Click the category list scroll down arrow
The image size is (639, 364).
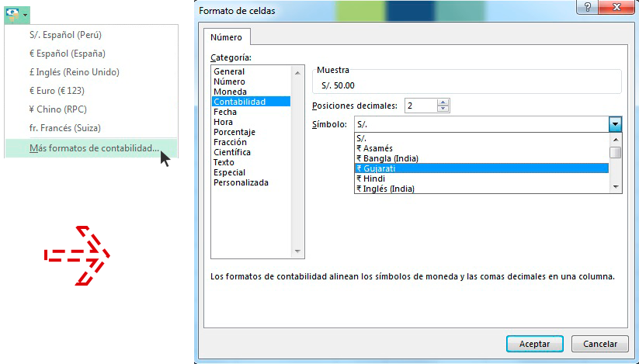pyautogui.click(x=297, y=251)
